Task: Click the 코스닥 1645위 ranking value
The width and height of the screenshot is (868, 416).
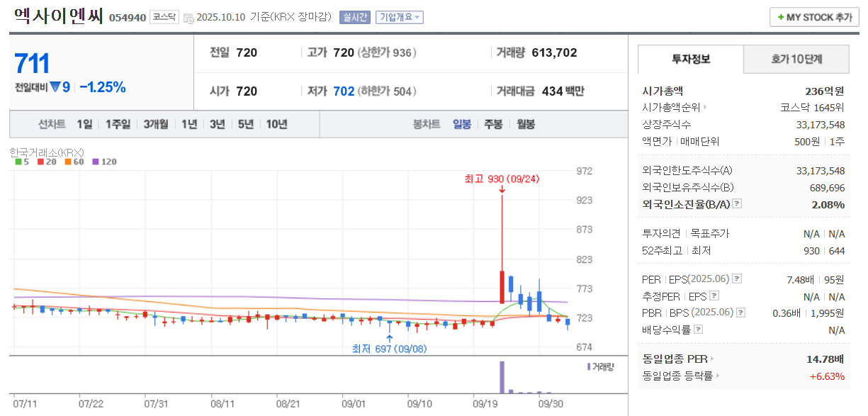Action: click(x=812, y=108)
